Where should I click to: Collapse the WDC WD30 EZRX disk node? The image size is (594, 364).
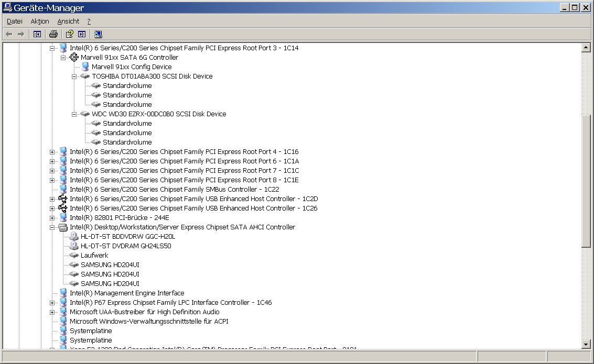(74, 114)
